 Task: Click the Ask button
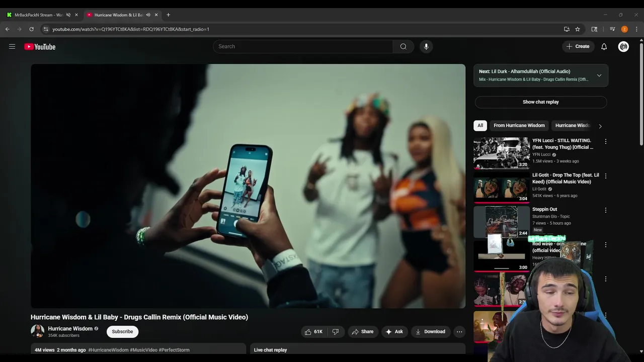(394, 331)
